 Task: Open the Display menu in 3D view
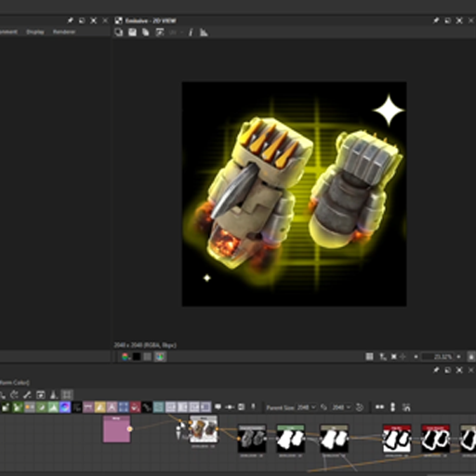point(35,32)
